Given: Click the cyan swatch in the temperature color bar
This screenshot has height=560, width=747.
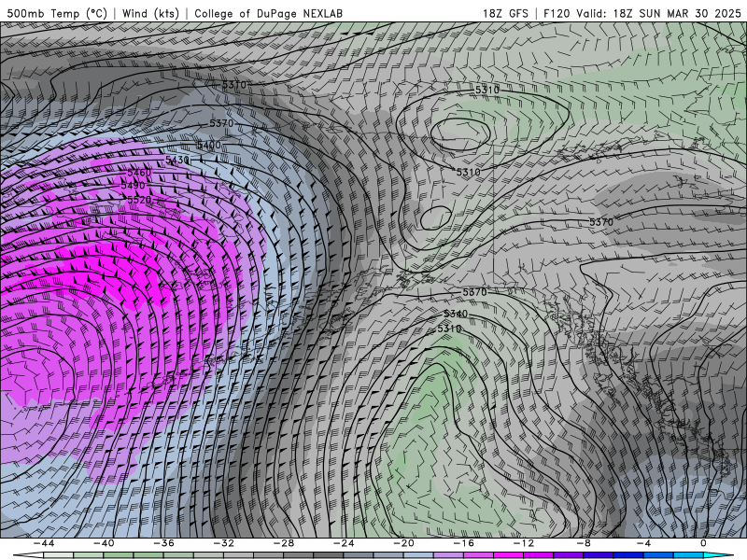Looking at the screenshot, I should [718, 556].
